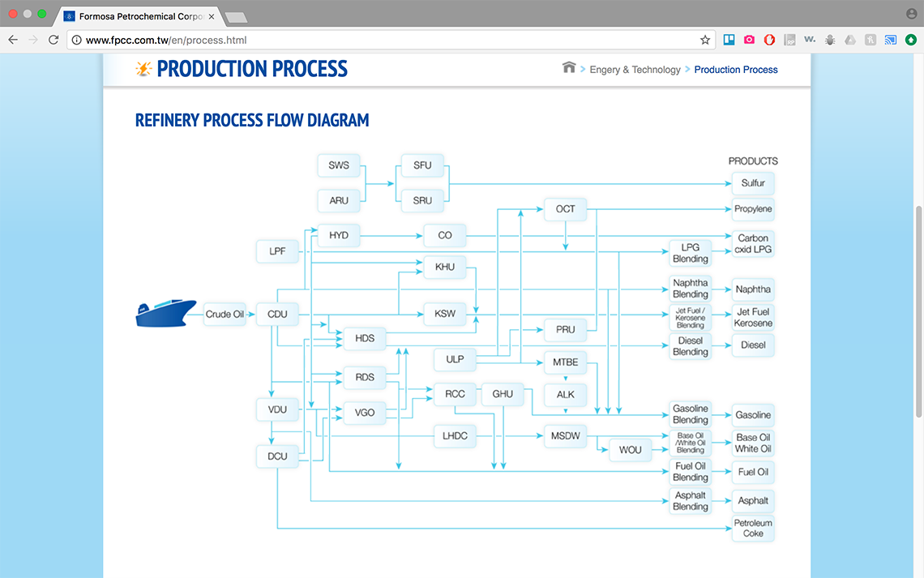Image resolution: width=924 pixels, height=578 pixels.
Task: Click the MTBE unit box
Action: [565, 362]
